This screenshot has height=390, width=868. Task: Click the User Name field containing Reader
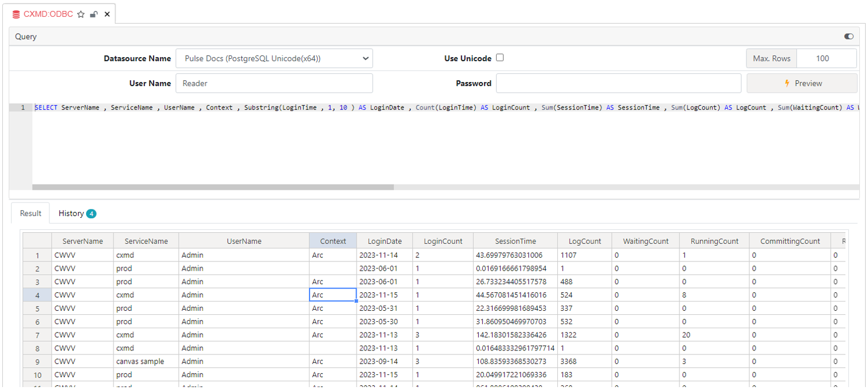273,83
